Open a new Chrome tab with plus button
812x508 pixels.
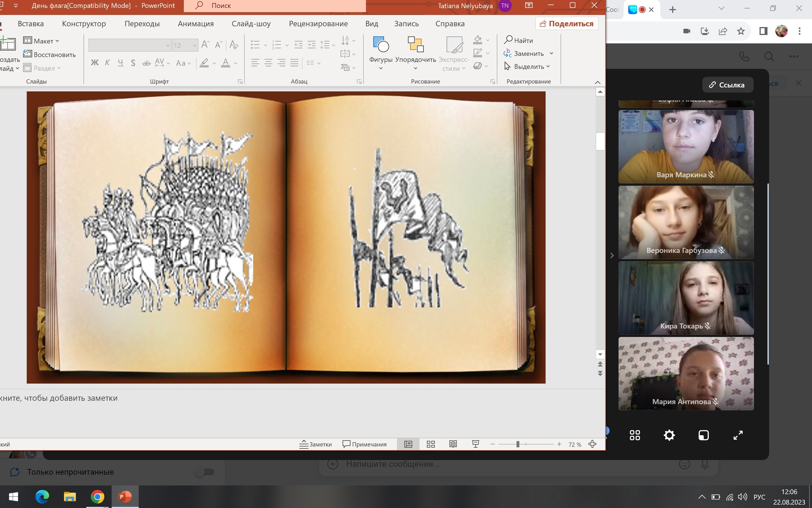672,10
